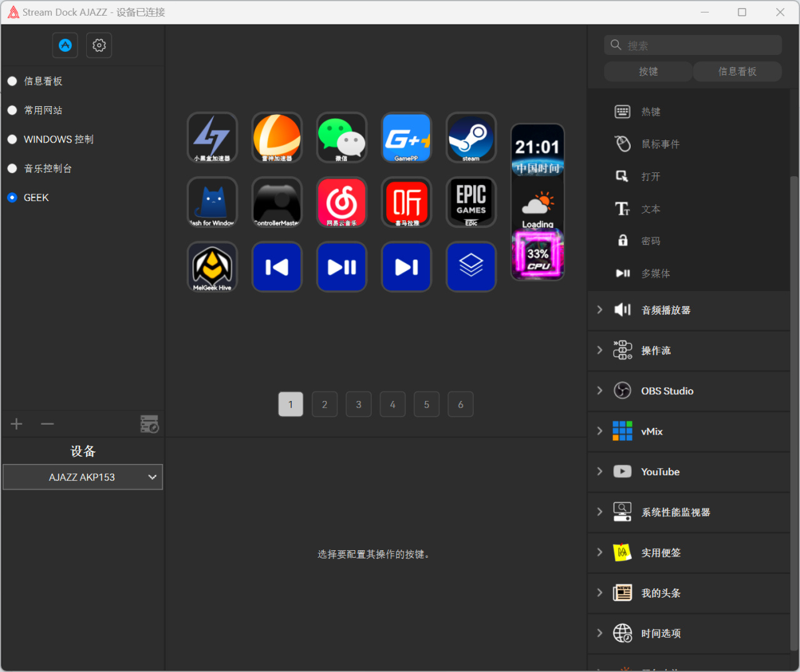Go to page 6
800x672 pixels.
461,404
